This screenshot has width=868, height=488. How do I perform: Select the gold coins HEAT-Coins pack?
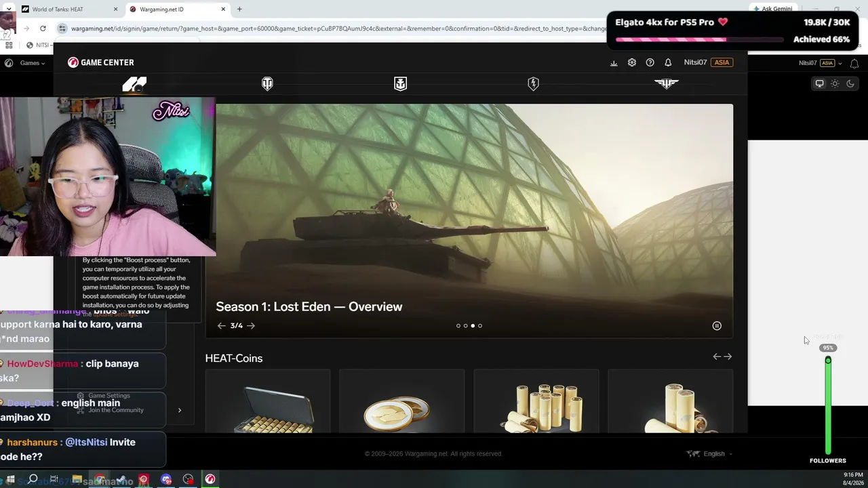click(401, 401)
